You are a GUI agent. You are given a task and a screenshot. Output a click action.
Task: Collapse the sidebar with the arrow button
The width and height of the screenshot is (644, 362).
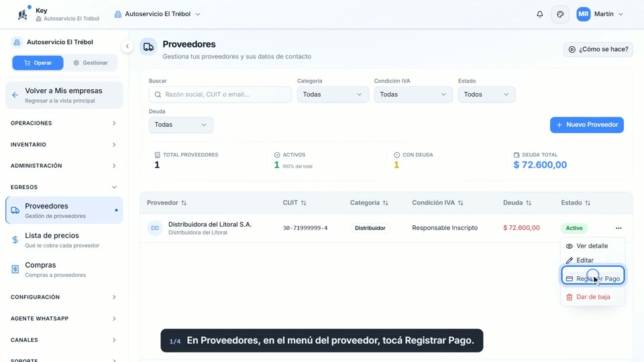tap(127, 46)
